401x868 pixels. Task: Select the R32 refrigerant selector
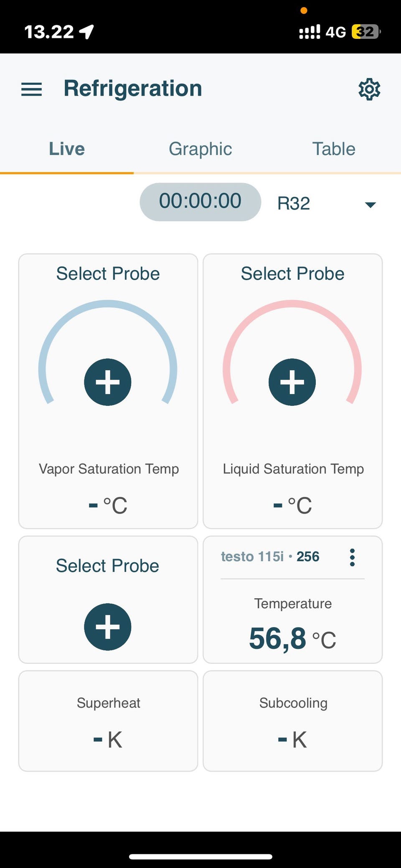294,204
